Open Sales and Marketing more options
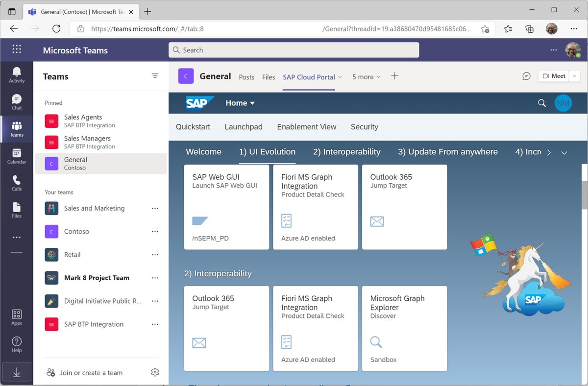This screenshot has height=386, width=588. tap(155, 208)
